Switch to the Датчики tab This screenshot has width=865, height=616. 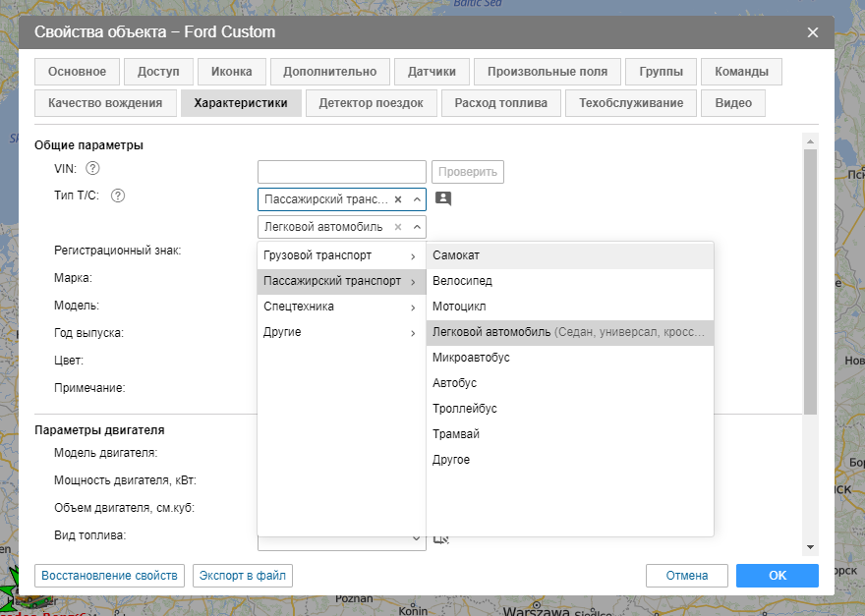[432, 72]
